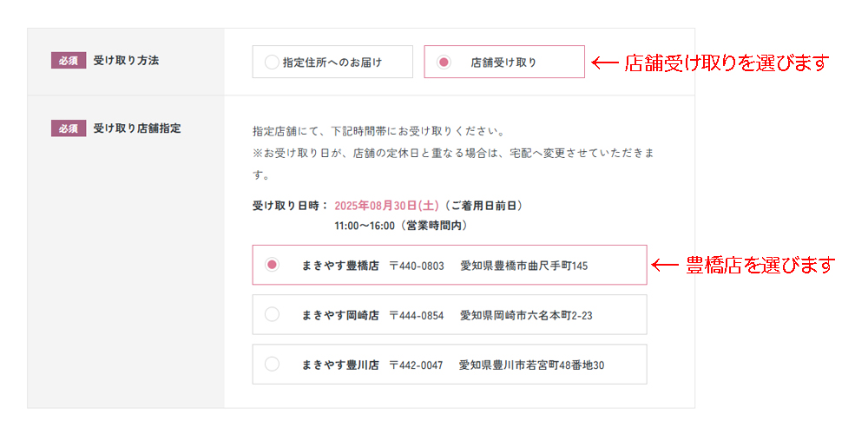Image resolution: width=868 pixels, height=434 pixels.
Task: Click the 必須 badge beside 受け取り方法
Action: click(69, 62)
